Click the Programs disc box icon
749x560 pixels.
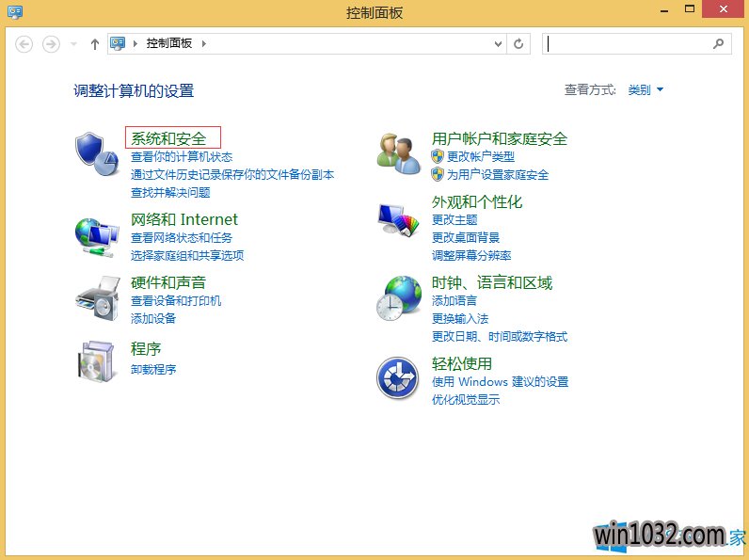coord(96,360)
